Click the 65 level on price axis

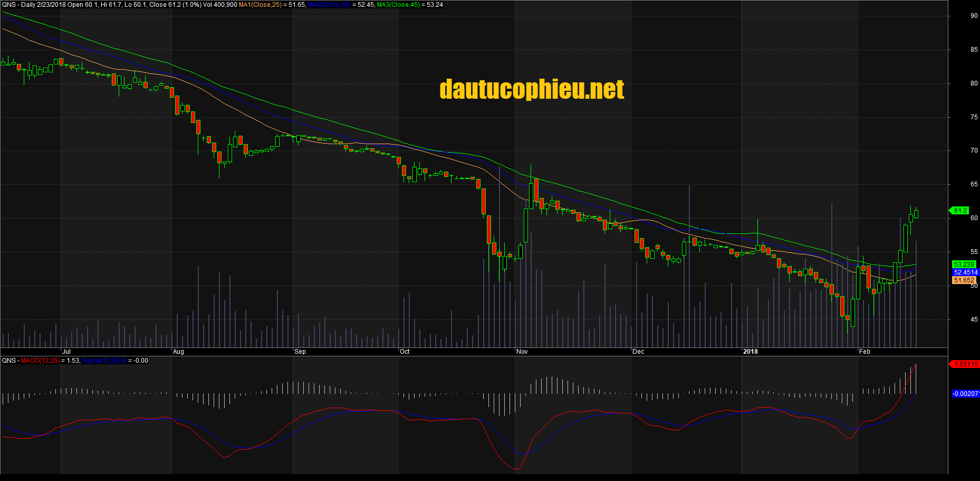(973, 184)
